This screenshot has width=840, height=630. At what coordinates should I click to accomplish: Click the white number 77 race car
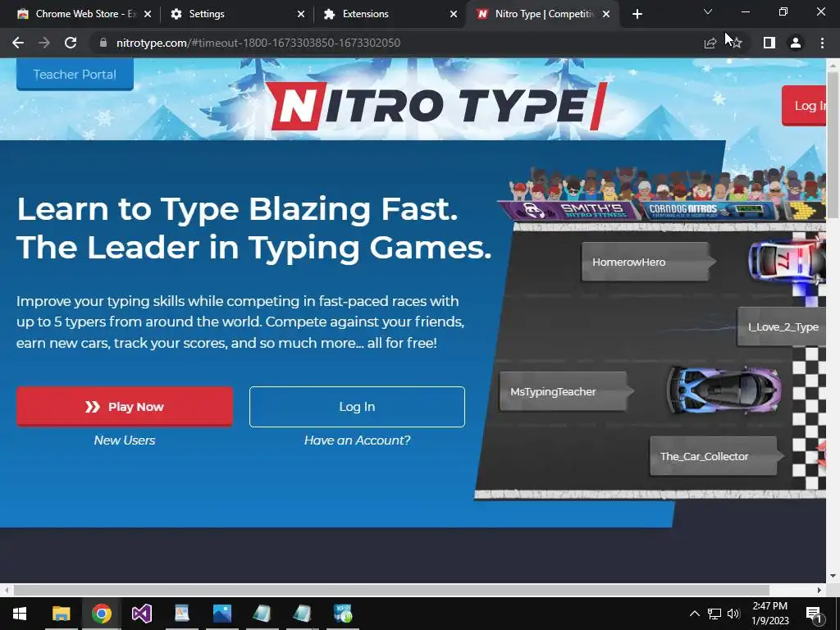pos(787,262)
